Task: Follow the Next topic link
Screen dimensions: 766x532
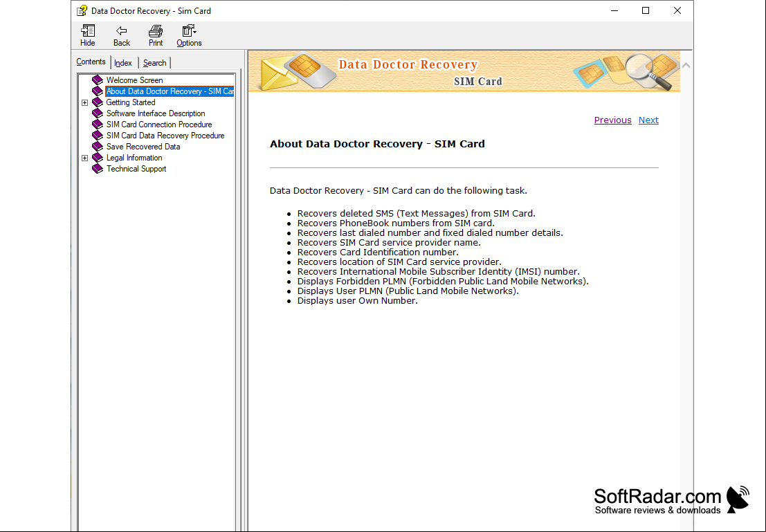Action: tap(648, 120)
